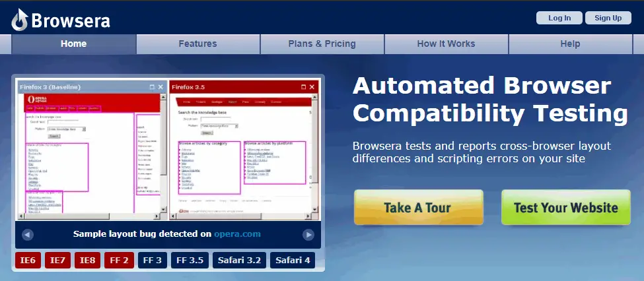This screenshot has width=644, height=281.
Task: Click vertical scrollbar in Firefox 3.5 panel
Action: 315,153
